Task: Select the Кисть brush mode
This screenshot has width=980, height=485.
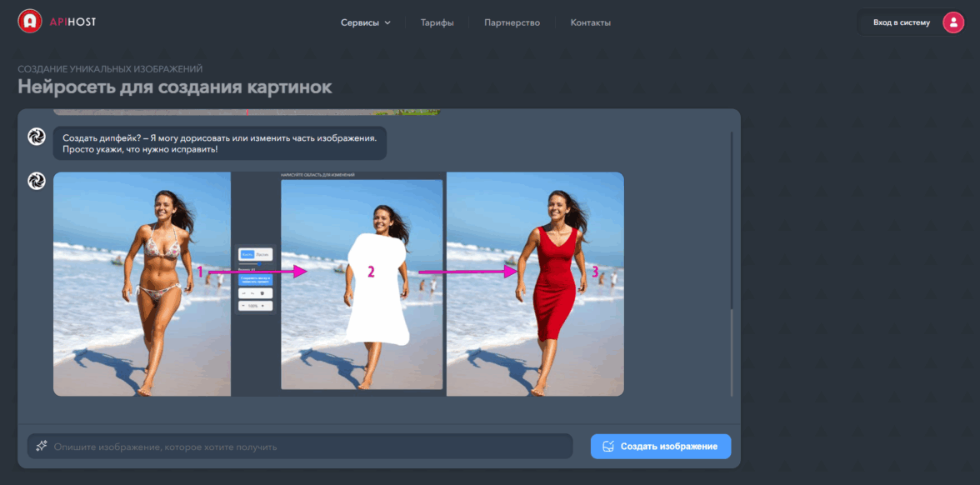Action: pos(247,254)
